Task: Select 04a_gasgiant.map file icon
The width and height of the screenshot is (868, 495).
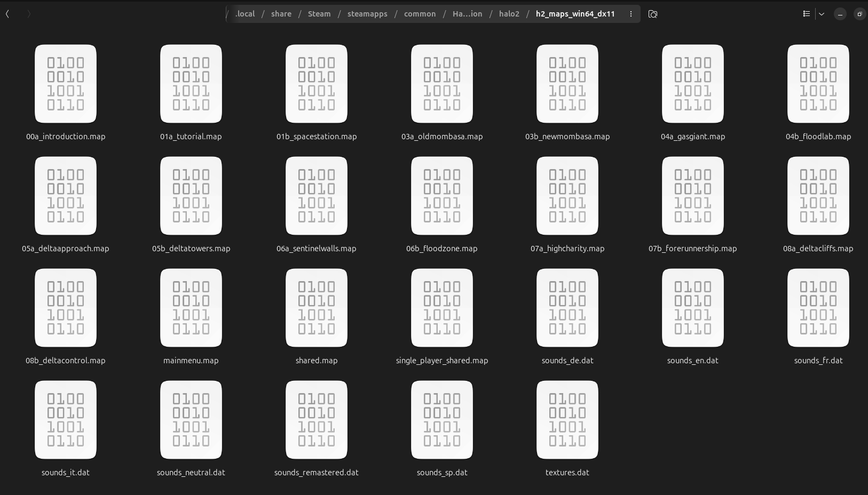Action: [x=693, y=84]
